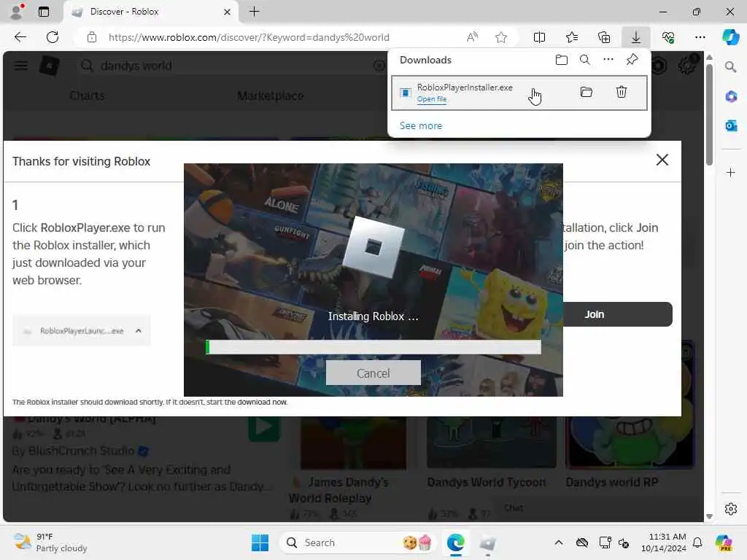Image resolution: width=747 pixels, height=560 pixels.
Task: Delete the RobloxPlayerInstaller.exe download entry
Action: tap(622, 92)
